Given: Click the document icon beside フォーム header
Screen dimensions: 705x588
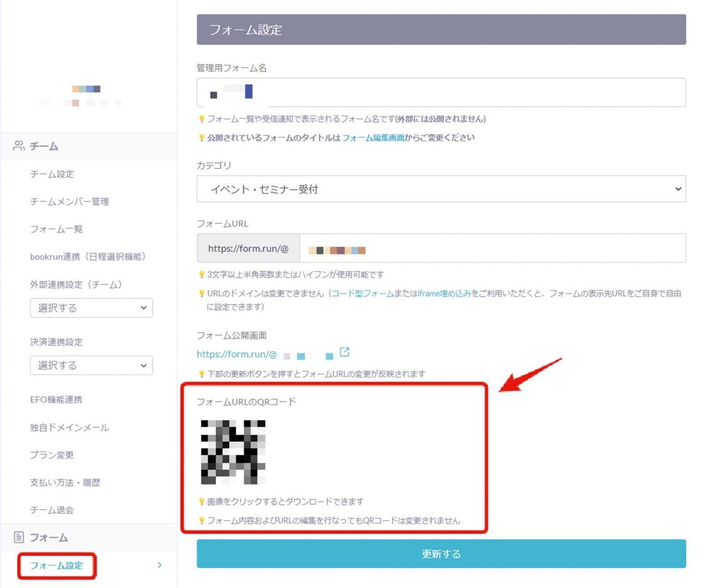Looking at the screenshot, I should coord(18,537).
